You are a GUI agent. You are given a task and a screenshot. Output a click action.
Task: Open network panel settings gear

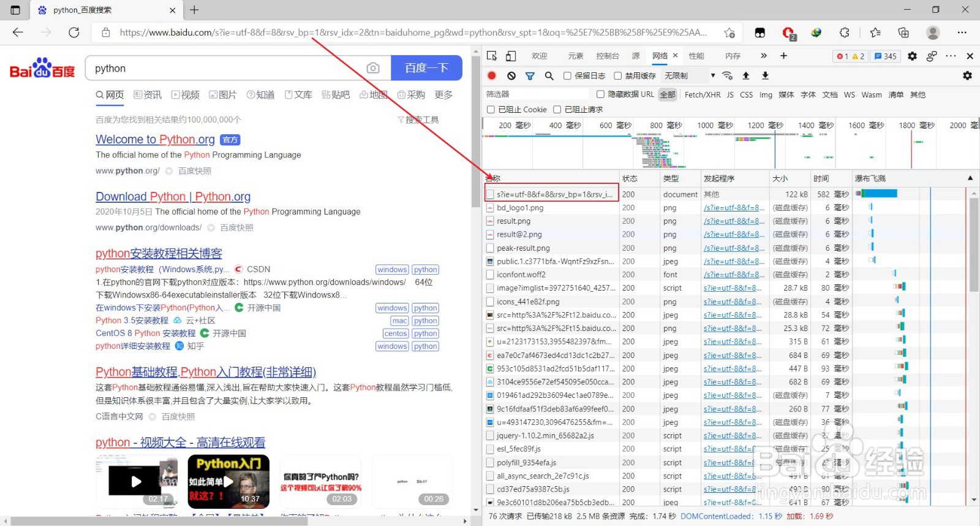(967, 75)
